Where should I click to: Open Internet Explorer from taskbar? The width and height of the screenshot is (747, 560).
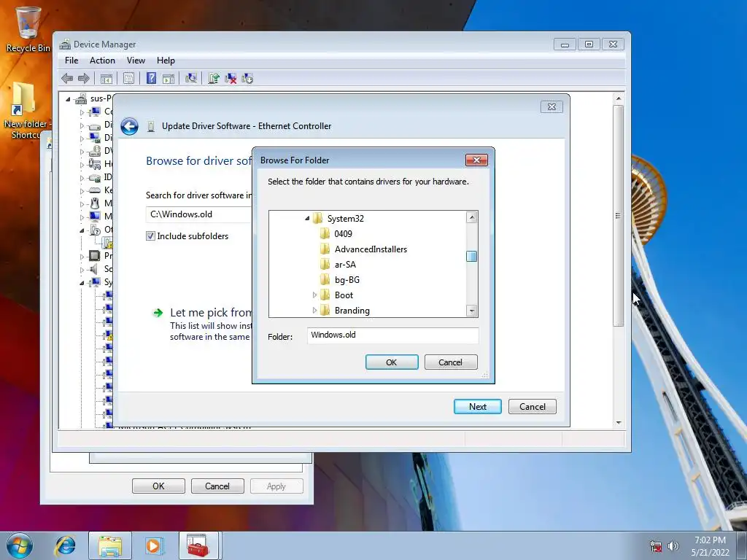click(x=66, y=545)
